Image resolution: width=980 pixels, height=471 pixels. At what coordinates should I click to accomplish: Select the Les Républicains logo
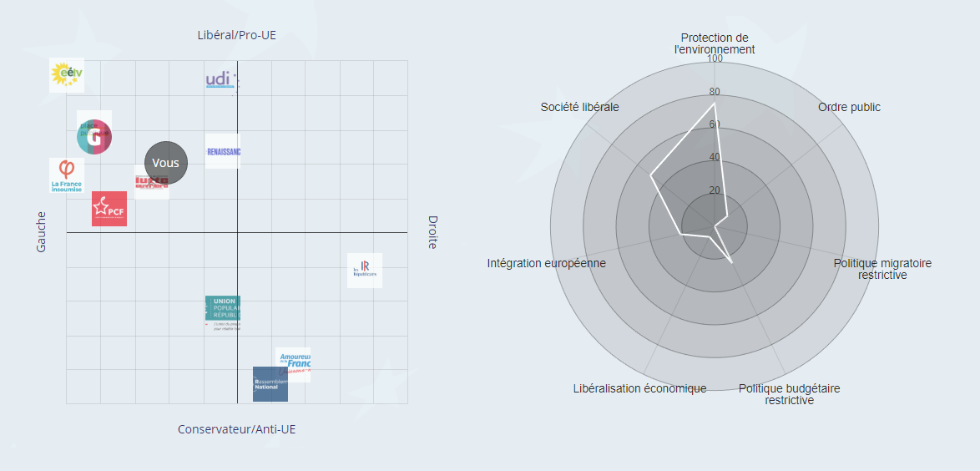tap(365, 270)
